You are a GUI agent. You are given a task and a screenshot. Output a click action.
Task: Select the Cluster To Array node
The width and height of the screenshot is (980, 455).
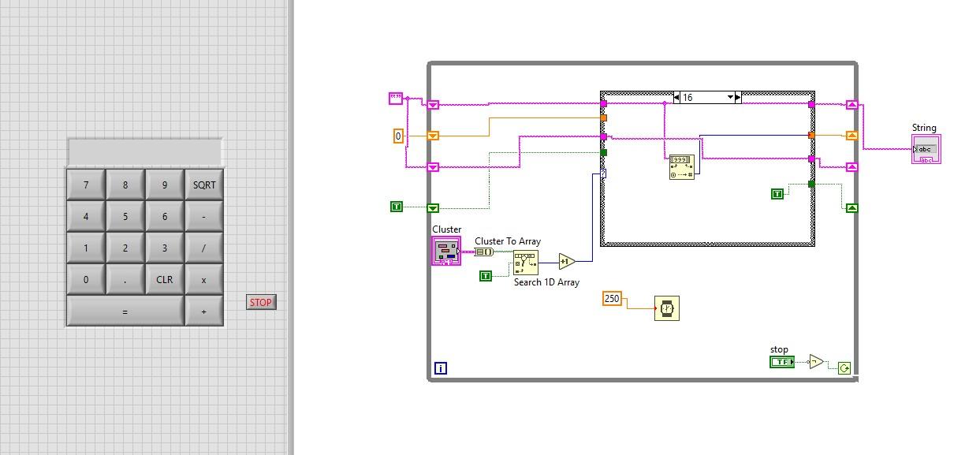[x=483, y=251]
